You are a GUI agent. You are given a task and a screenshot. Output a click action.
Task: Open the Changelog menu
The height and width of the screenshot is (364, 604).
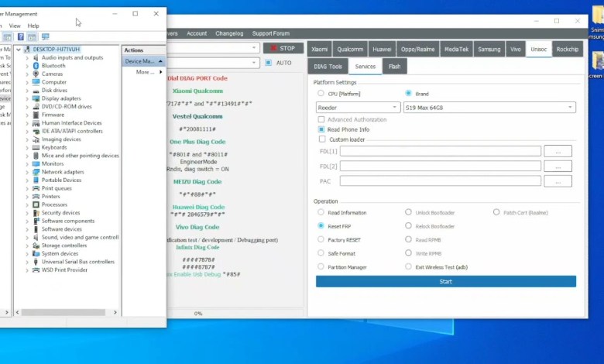pyautogui.click(x=229, y=33)
